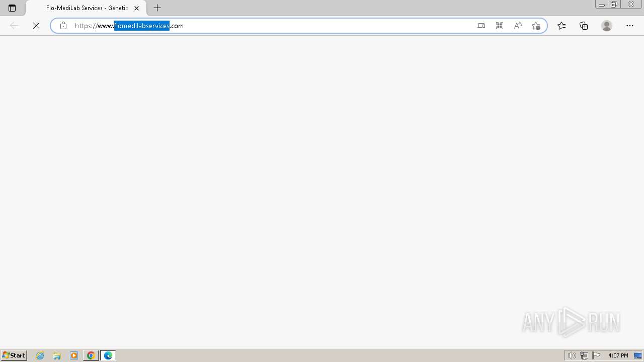This screenshot has height=362, width=644.
Task: Open the app available icon in address bar
Action: [x=481, y=26]
